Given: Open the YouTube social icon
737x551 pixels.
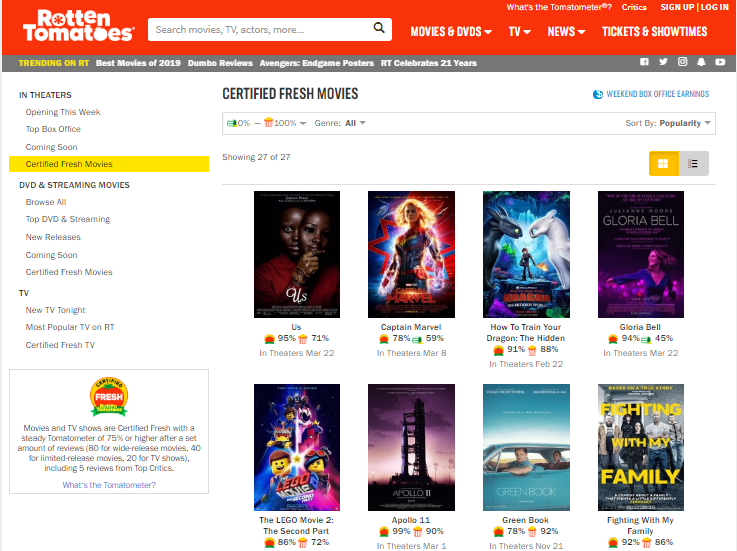Looking at the screenshot, I should click(720, 62).
